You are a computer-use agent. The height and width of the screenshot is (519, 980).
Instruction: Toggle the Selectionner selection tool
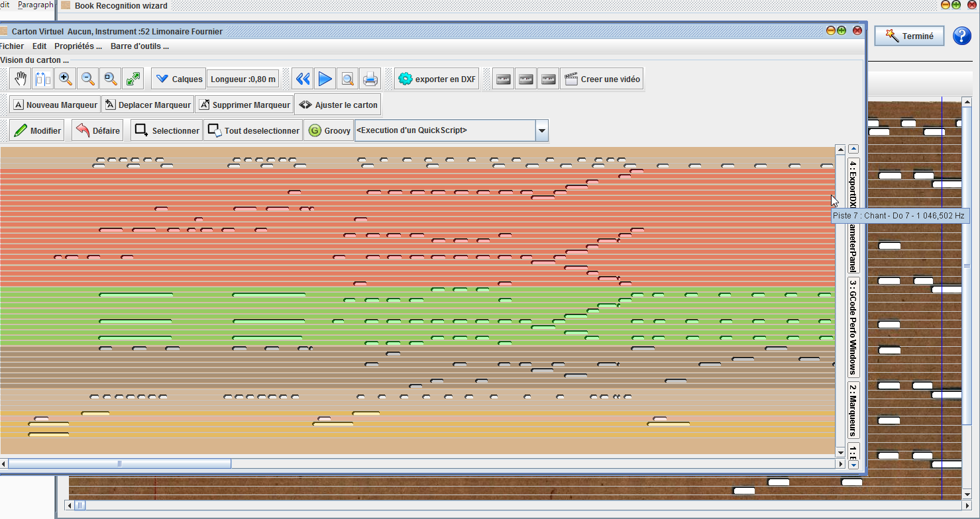click(167, 131)
